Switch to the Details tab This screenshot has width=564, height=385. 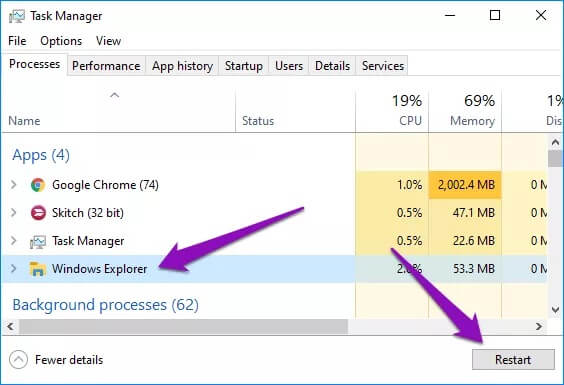[x=332, y=66]
